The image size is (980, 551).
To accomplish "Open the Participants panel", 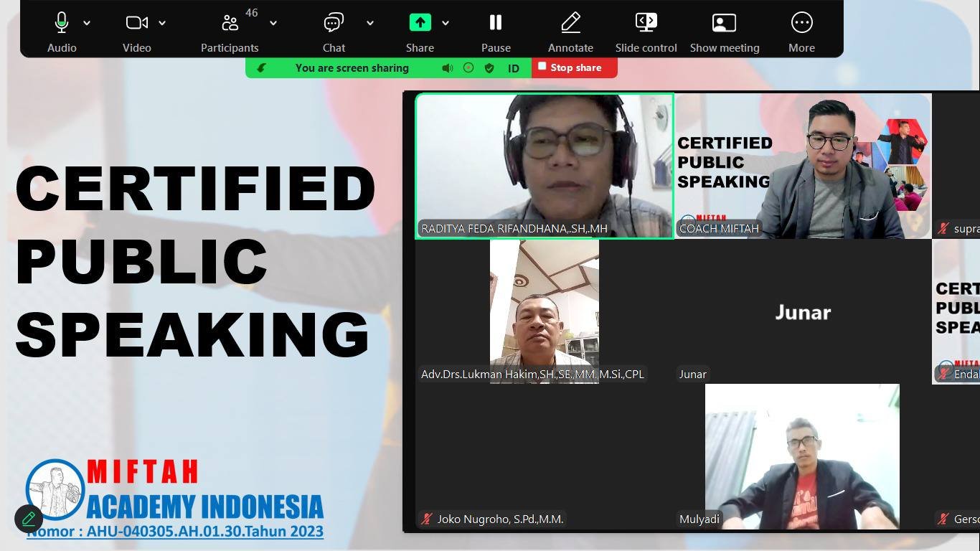I will click(x=230, y=23).
